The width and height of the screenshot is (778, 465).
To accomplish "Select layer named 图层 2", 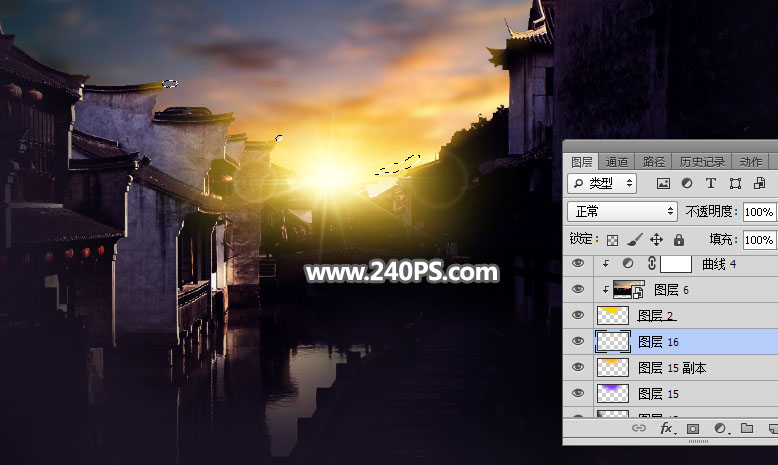I will [656, 316].
